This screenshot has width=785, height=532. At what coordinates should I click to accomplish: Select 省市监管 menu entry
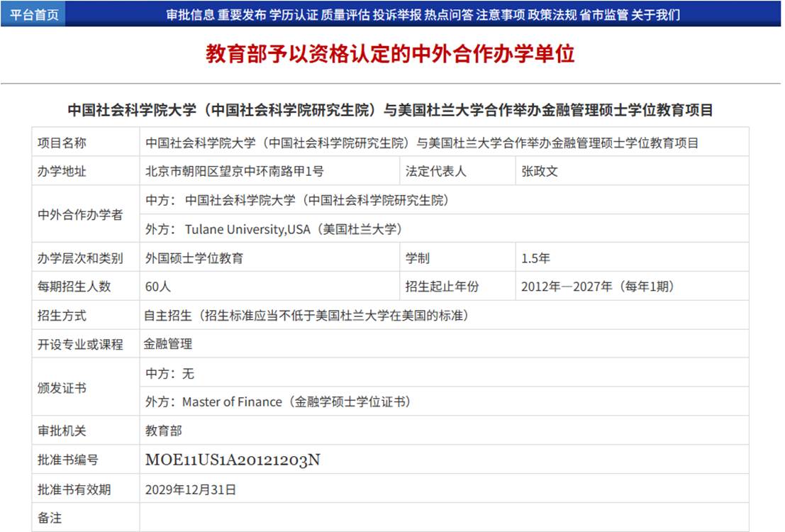tap(603, 15)
